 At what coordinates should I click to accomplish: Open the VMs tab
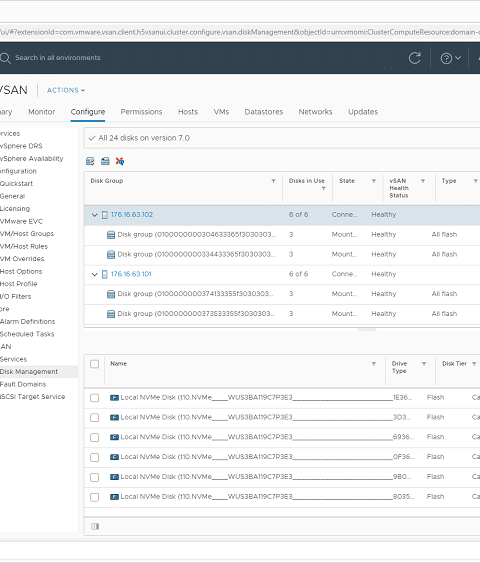221,112
